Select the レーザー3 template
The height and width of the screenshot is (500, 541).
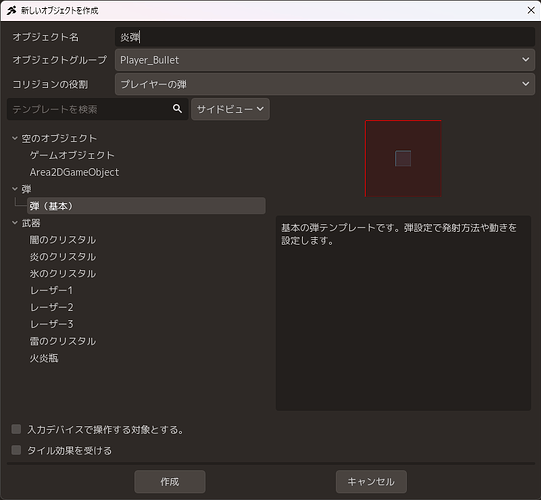click(x=51, y=324)
